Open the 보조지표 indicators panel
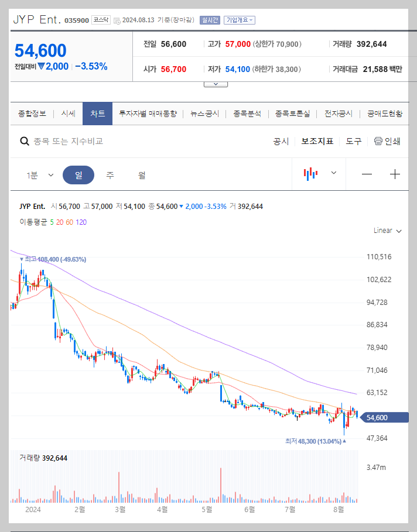417x532 pixels. pos(317,140)
